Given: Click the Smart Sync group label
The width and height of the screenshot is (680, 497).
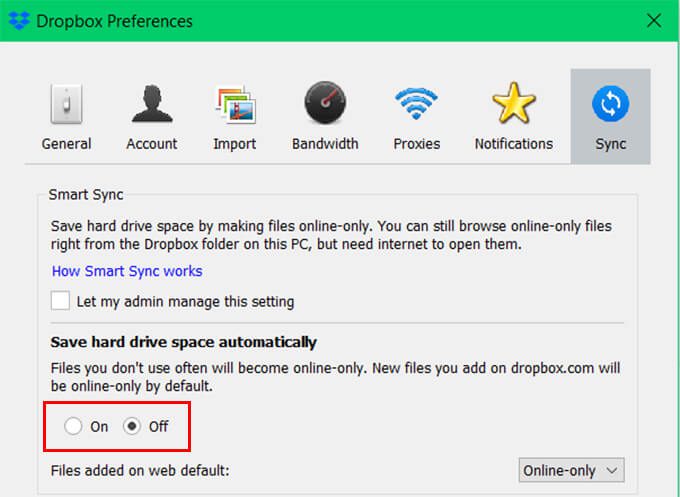Looking at the screenshot, I should click(x=86, y=195).
